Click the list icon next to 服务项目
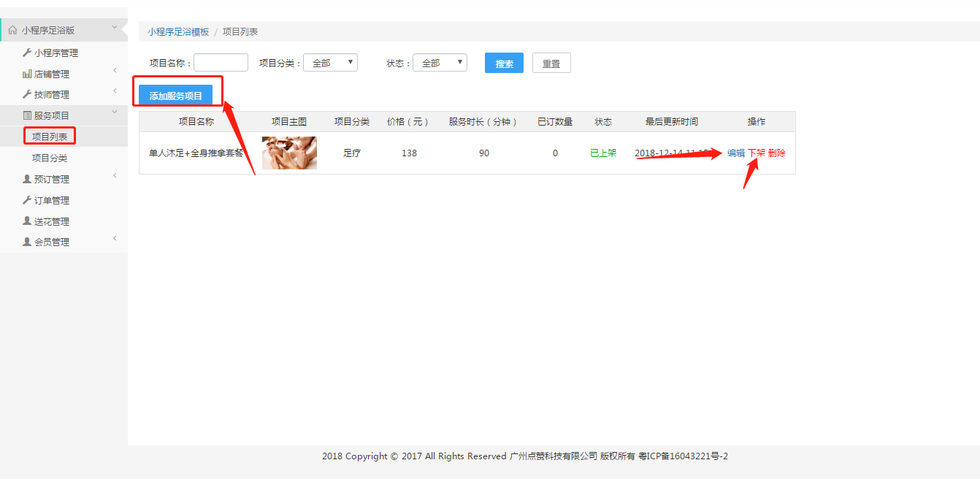The image size is (980, 479). 27,115
